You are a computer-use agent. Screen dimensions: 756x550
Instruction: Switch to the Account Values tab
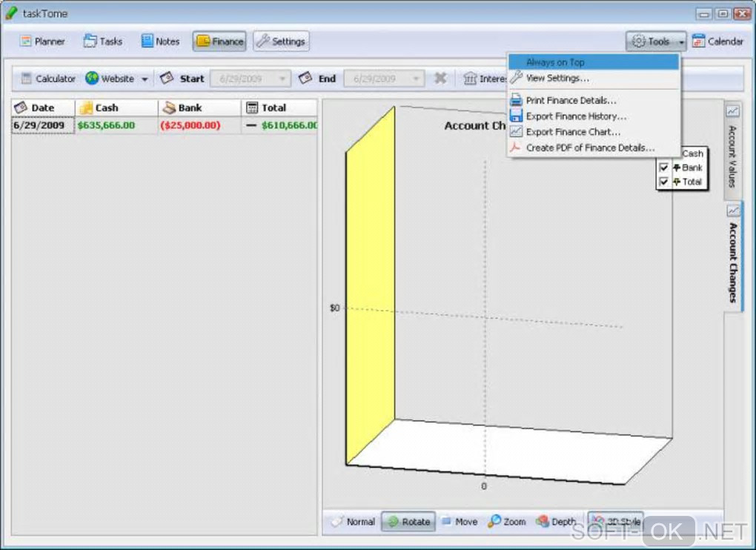pyautogui.click(x=732, y=150)
